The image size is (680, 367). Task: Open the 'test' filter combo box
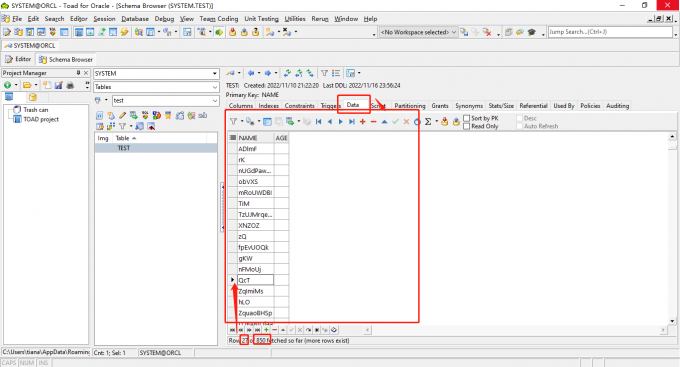click(x=214, y=101)
